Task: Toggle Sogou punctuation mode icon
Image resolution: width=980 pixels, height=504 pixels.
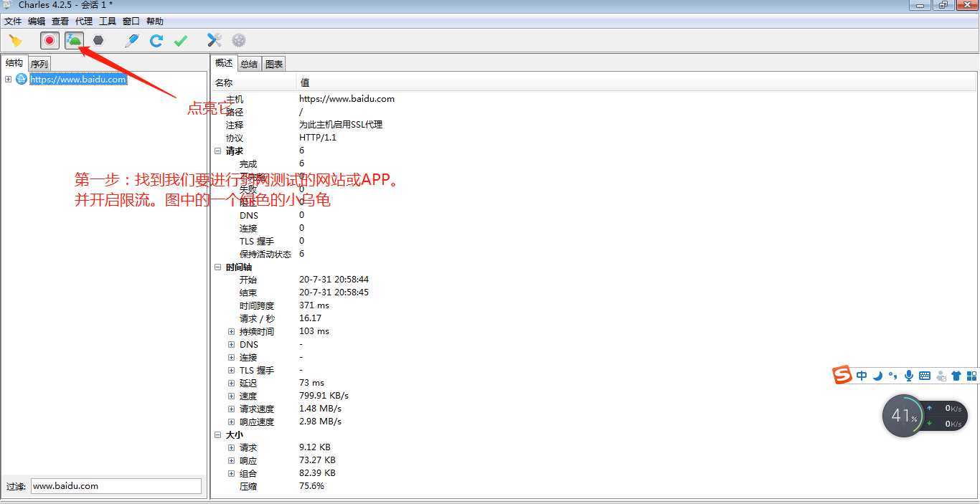Action: pyautogui.click(x=893, y=376)
